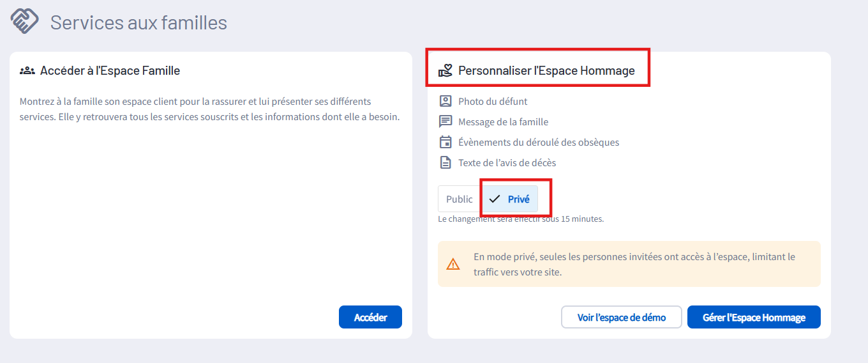Click the chat bubble icon for Message de la famille
The image size is (868, 363).
click(445, 121)
